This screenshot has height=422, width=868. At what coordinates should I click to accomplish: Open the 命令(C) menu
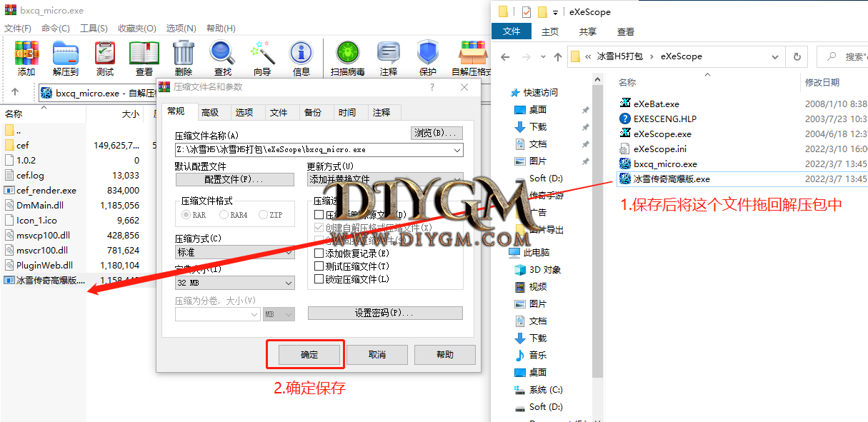[56, 28]
